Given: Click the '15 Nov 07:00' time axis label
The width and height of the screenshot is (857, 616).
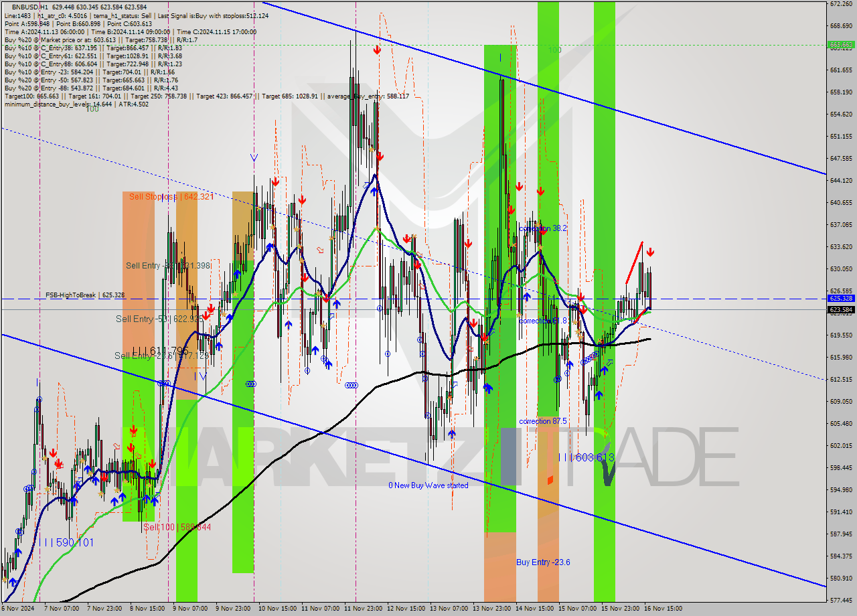Looking at the screenshot, I should (577, 609).
